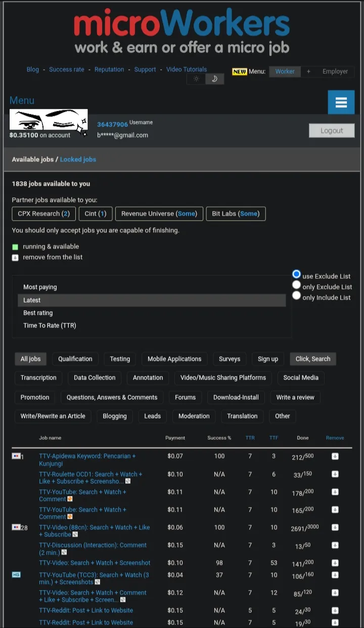Filter by Surveys category
The image size is (364, 628).
(x=230, y=359)
